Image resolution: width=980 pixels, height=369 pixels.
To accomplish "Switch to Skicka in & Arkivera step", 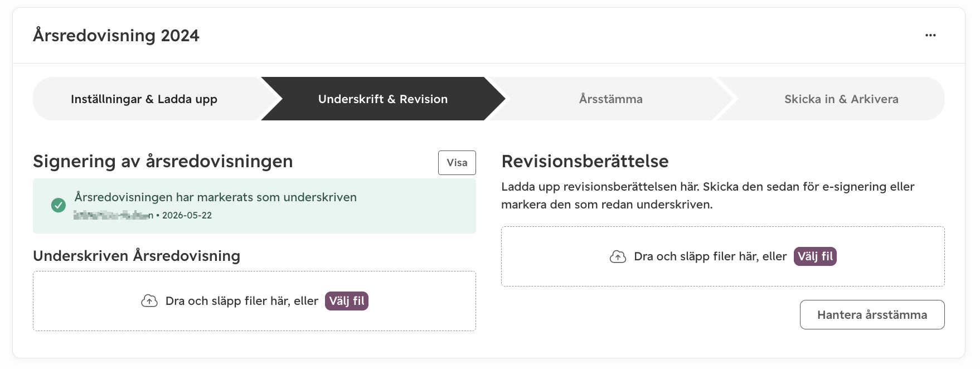I will (x=841, y=99).
